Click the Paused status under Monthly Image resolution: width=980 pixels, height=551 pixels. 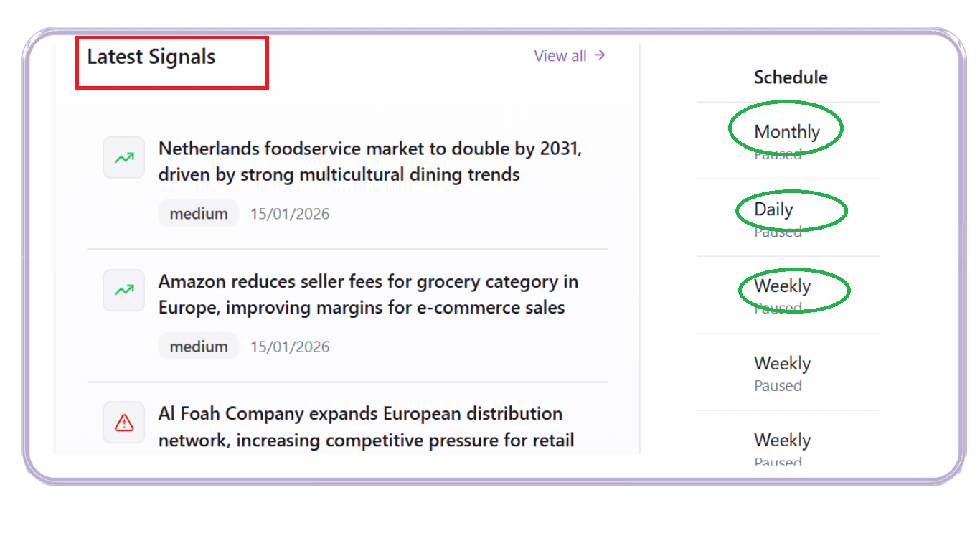(x=778, y=154)
